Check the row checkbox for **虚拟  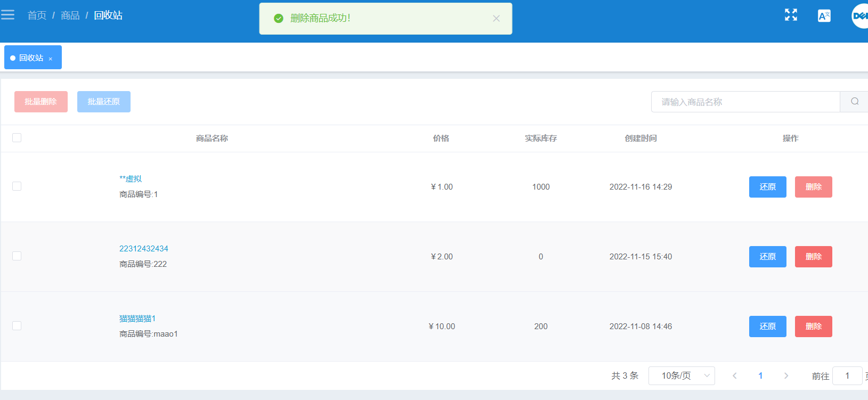(17, 186)
